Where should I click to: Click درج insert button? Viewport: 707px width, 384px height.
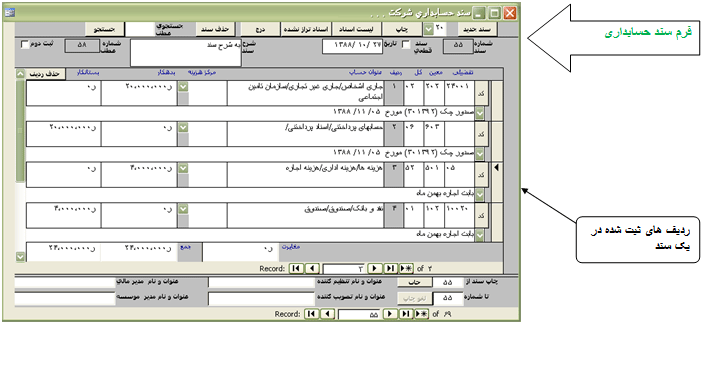(260, 29)
